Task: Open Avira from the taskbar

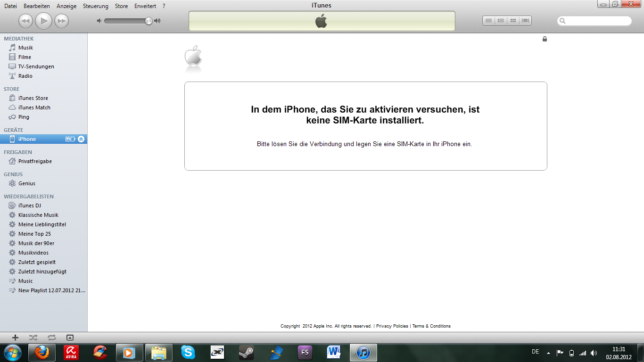Action: 72,353
